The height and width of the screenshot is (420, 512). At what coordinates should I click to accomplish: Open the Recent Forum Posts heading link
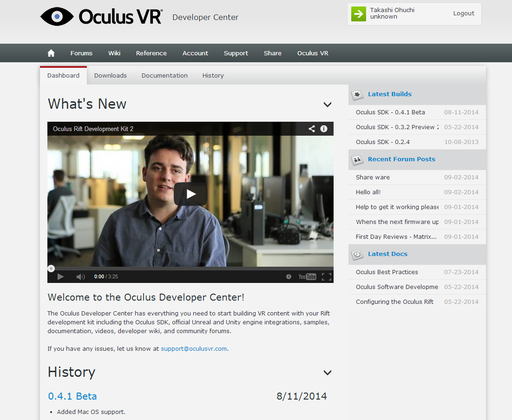point(401,159)
